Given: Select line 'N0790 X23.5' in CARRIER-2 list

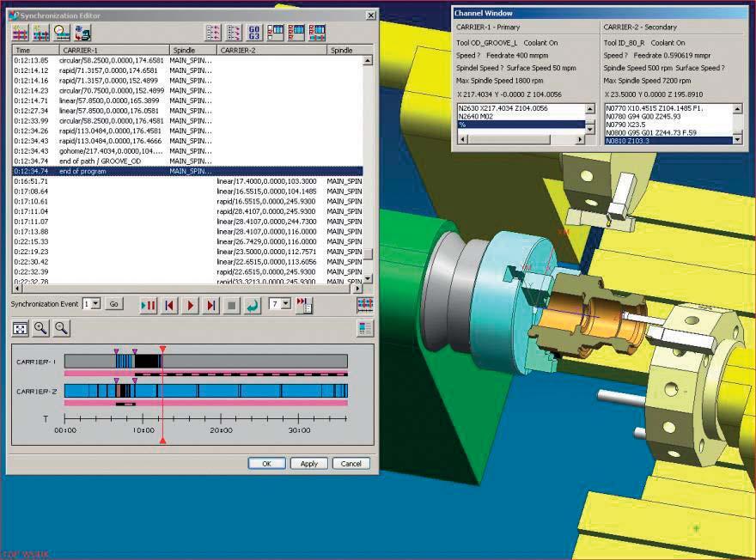Looking at the screenshot, I should click(x=668, y=125).
